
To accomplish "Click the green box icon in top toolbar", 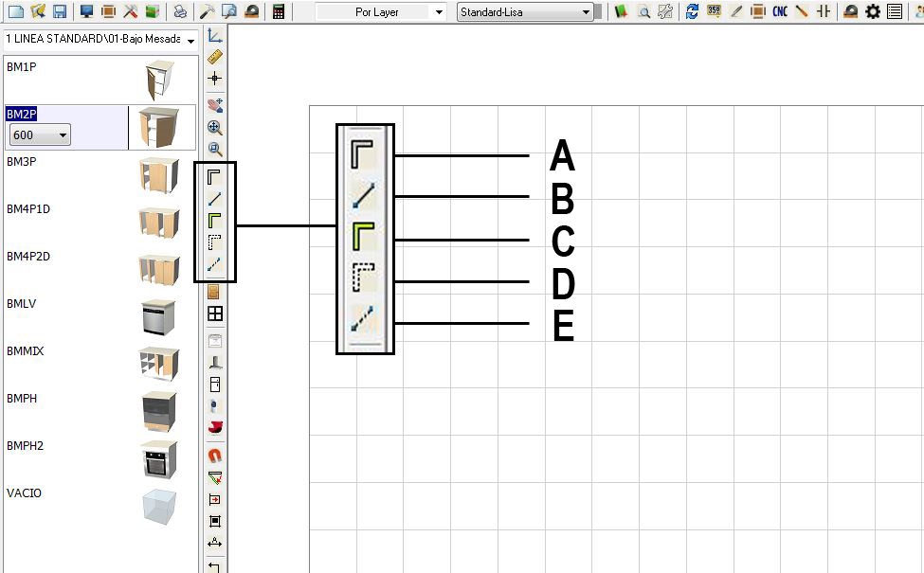I will pos(153,11).
